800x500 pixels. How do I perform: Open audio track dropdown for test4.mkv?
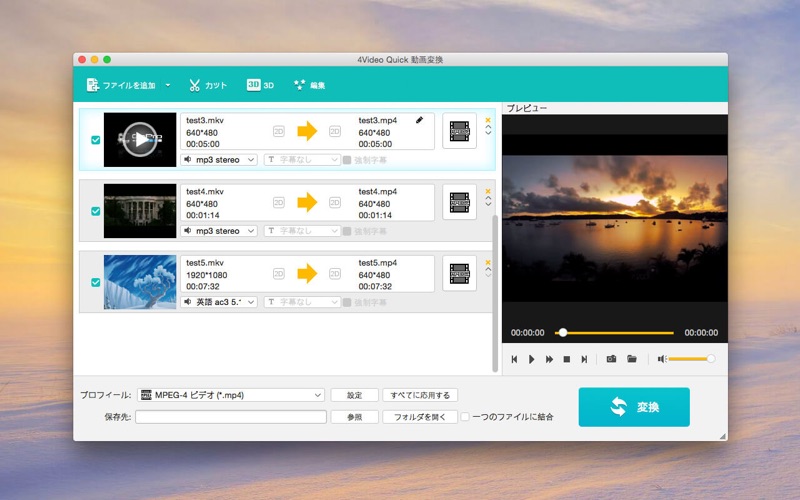point(219,231)
